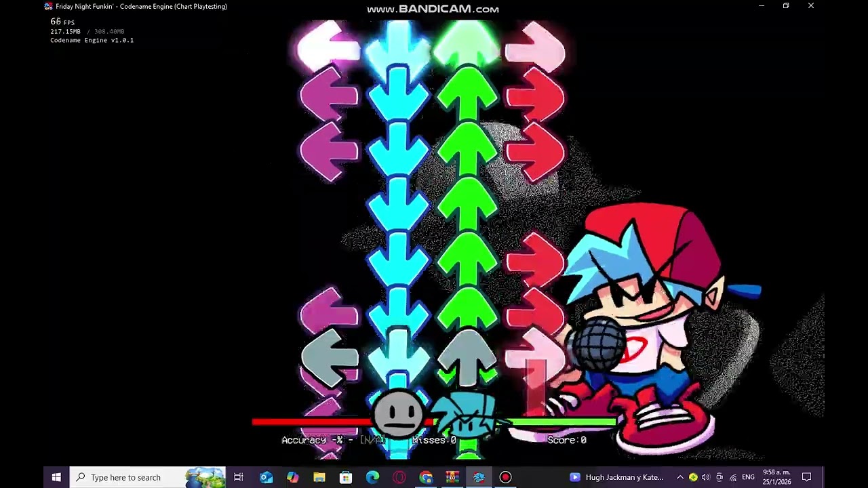The width and height of the screenshot is (868, 488).
Task: Click the red section of the health bar
Action: pos(312,422)
